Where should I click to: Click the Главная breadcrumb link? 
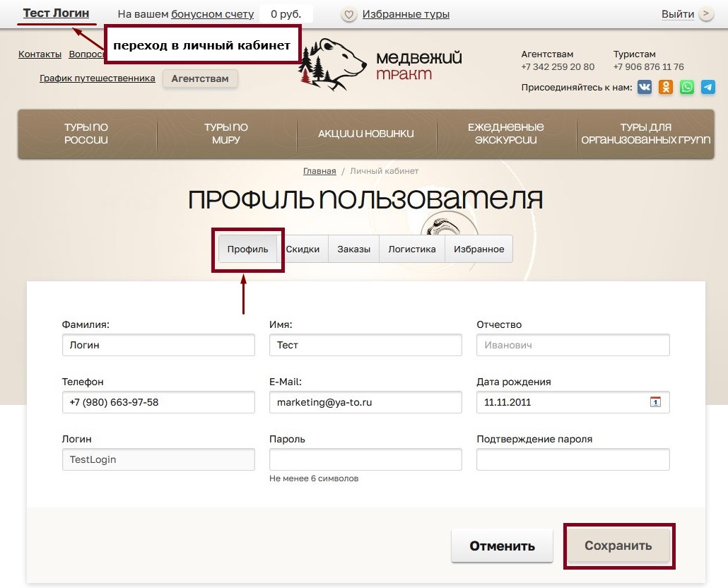(x=319, y=171)
